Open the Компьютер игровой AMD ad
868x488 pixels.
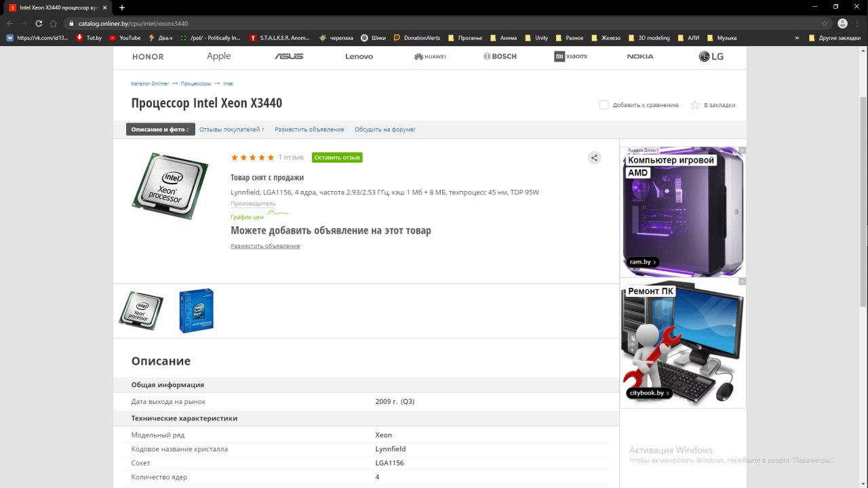coord(683,211)
